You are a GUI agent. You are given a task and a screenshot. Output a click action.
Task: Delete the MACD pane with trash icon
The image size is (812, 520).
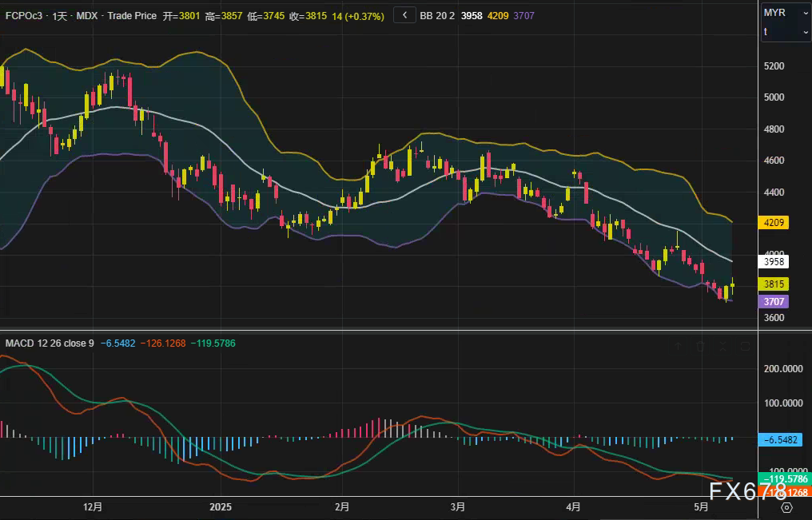click(701, 346)
